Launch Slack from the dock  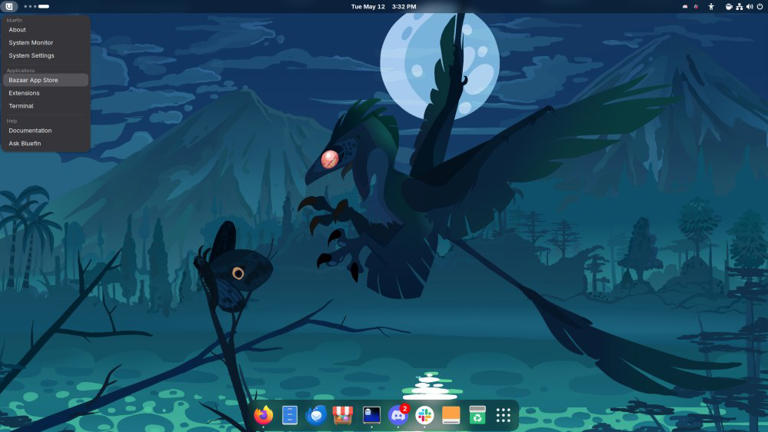click(425, 415)
